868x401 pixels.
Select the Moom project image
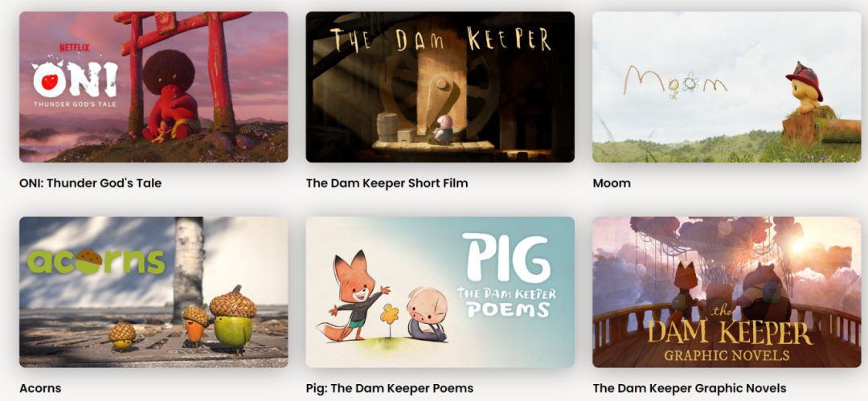click(x=727, y=87)
